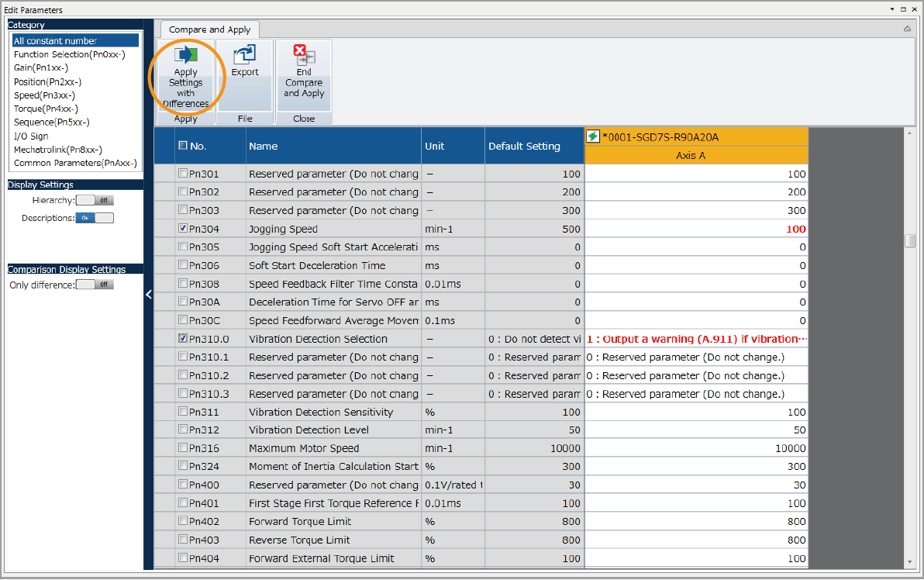The width and height of the screenshot is (924, 580).
Task: Open the window options dropdown arrow
Action: tap(891, 9)
